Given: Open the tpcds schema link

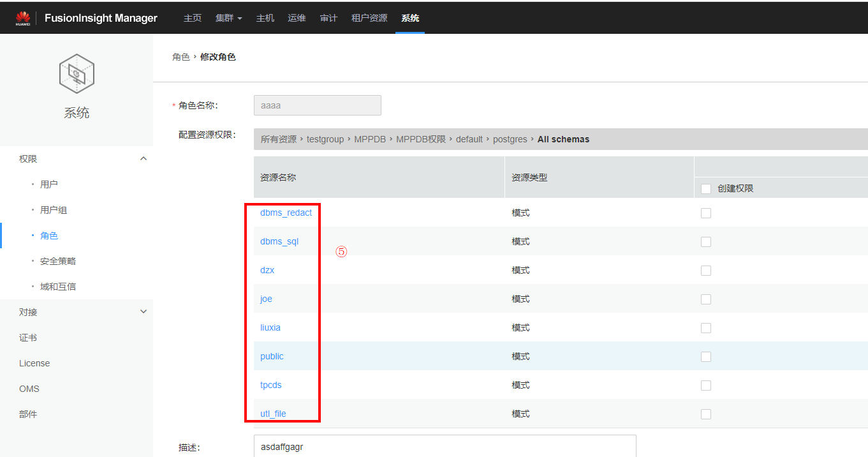Looking at the screenshot, I should click(x=271, y=385).
